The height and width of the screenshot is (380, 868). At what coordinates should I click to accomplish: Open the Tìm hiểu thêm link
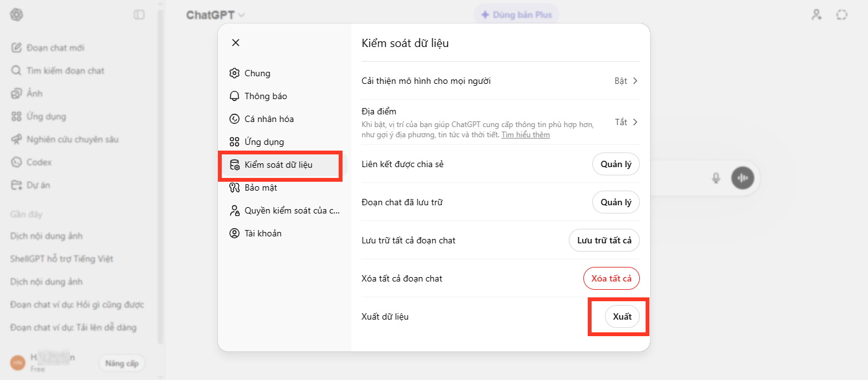526,135
